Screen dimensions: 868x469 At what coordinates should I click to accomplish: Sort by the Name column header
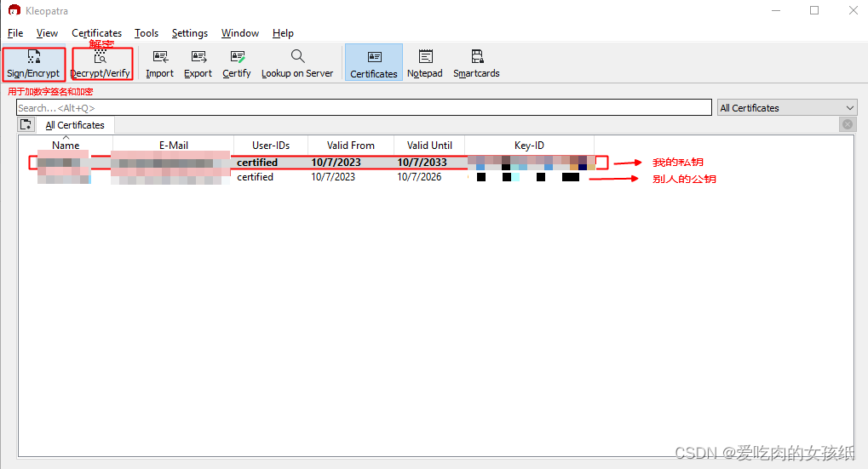coord(66,145)
